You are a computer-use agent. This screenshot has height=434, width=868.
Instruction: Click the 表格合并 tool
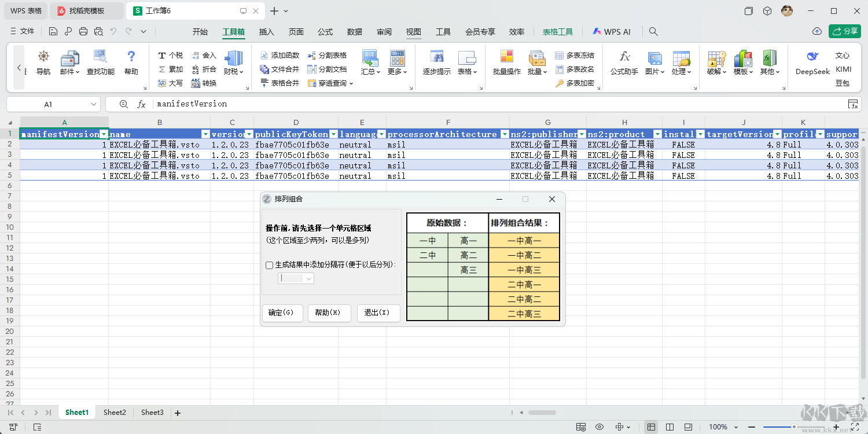pyautogui.click(x=280, y=83)
